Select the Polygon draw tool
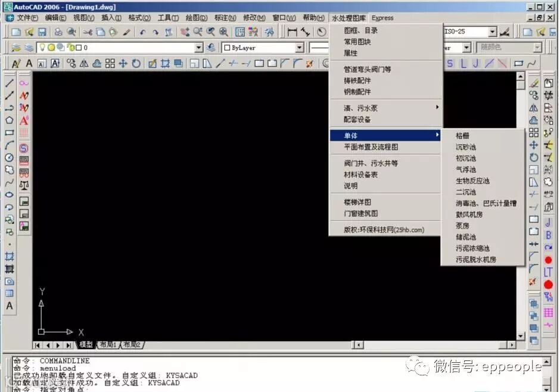The height and width of the screenshot is (392, 560). tap(10, 120)
